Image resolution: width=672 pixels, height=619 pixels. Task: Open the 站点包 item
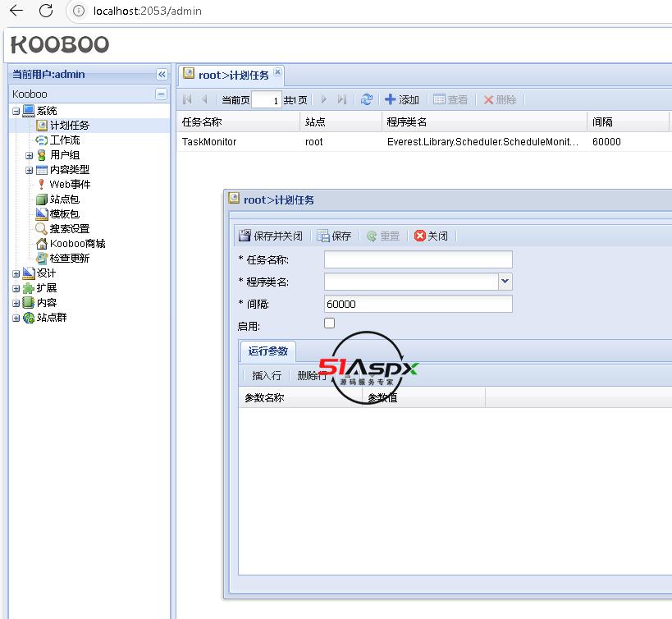[65, 199]
